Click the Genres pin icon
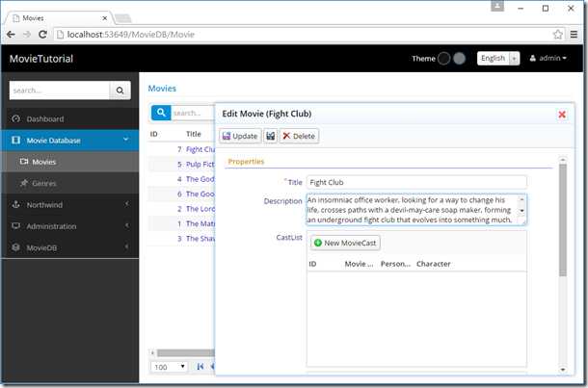This screenshot has width=588, height=388. [x=24, y=183]
